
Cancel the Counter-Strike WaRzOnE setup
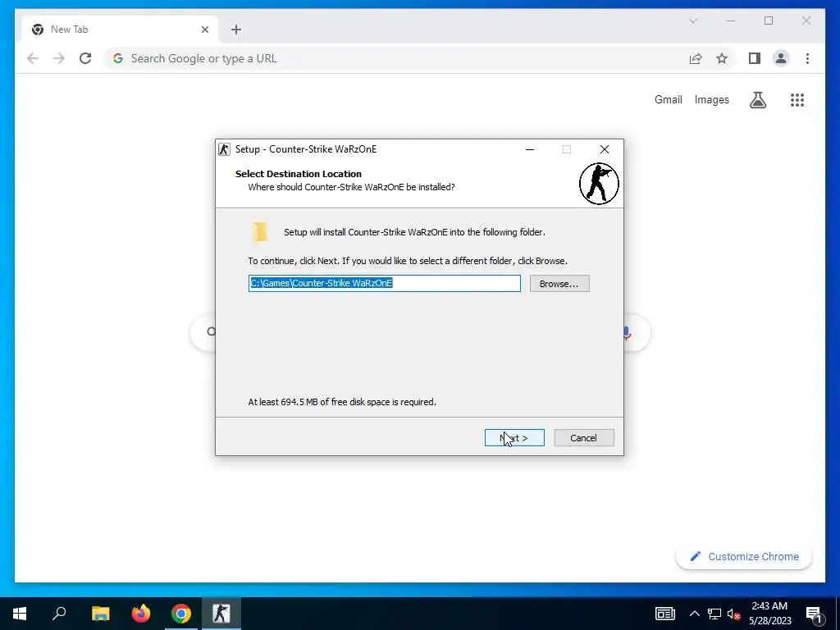pyautogui.click(x=584, y=438)
